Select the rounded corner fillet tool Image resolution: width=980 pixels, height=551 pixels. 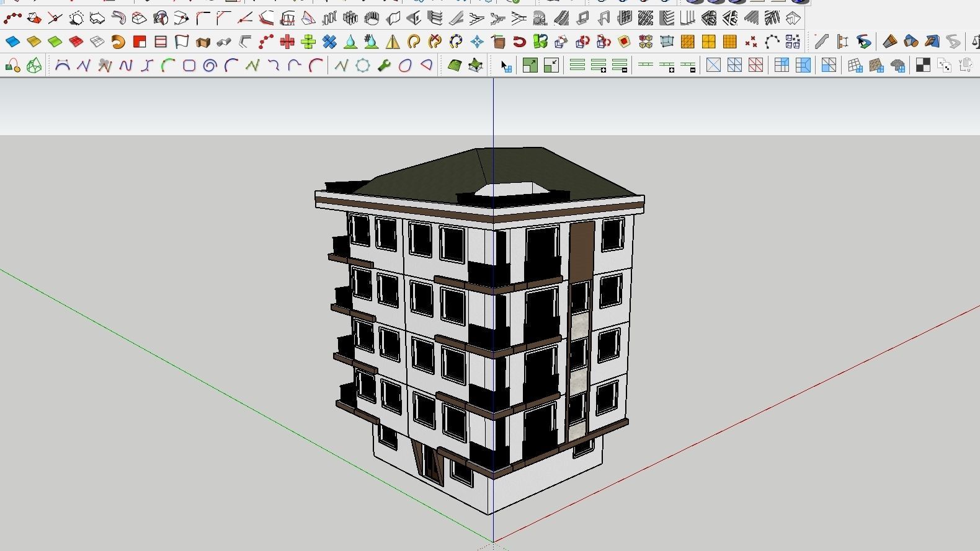pos(202,18)
